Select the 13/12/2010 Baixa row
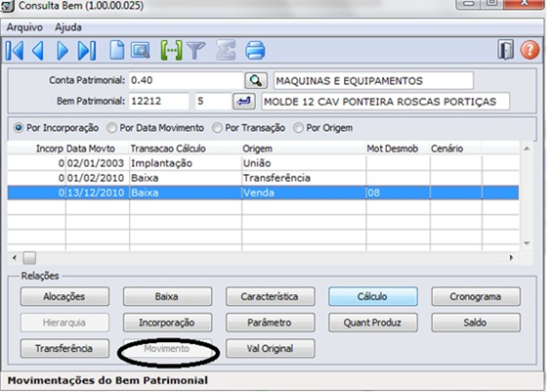The height and width of the screenshot is (392, 554). click(x=263, y=193)
